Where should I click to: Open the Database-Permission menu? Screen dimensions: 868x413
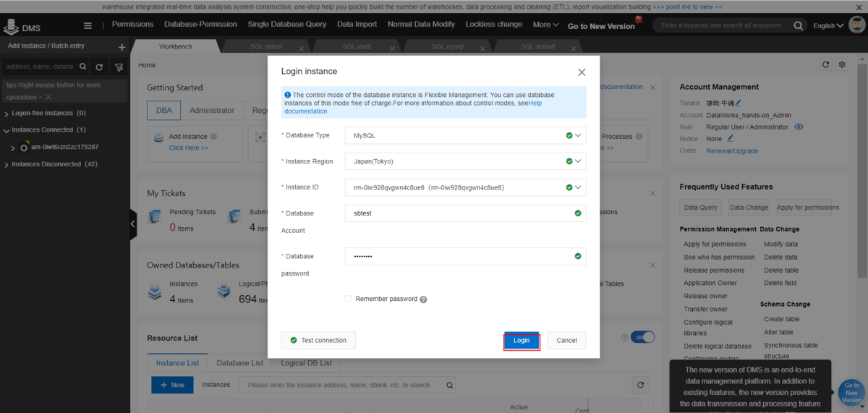(x=200, y=24)
